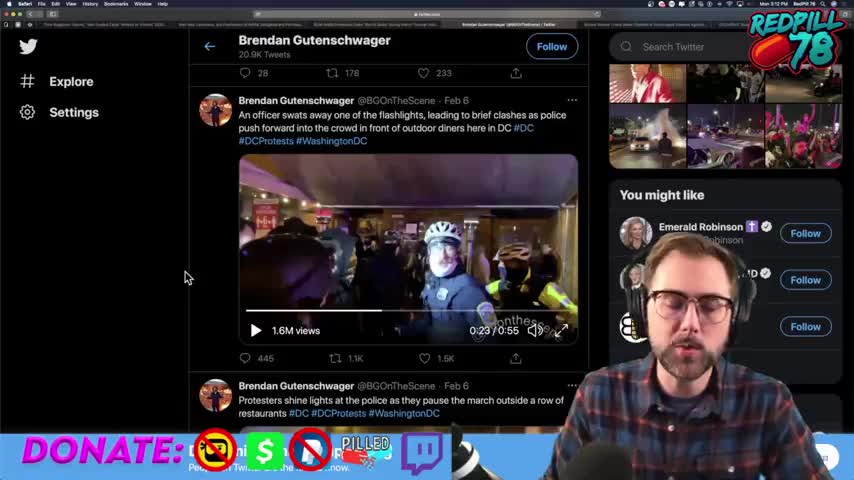
Task: Select the Brendan Gutenschwager Twitter tab
Action: [509, 25]
